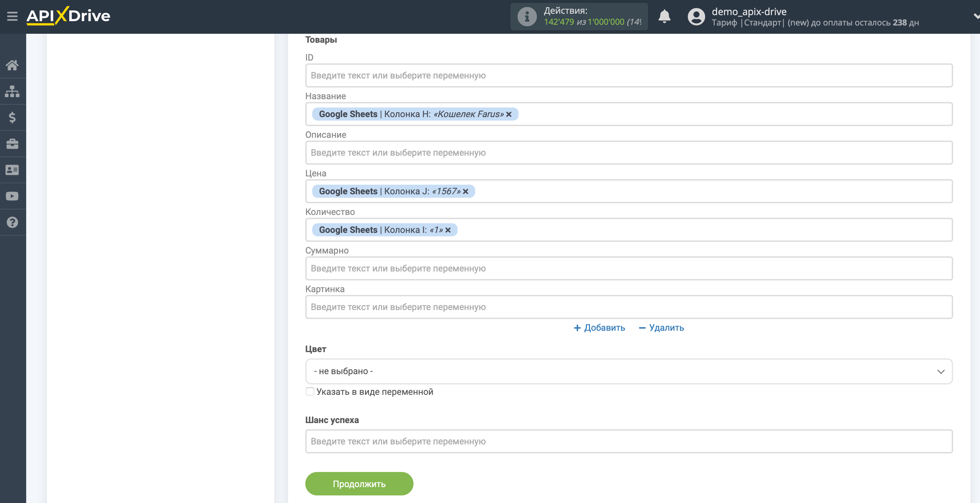Click the actions info icon
980x503 pixels.
tap(527, 17)
